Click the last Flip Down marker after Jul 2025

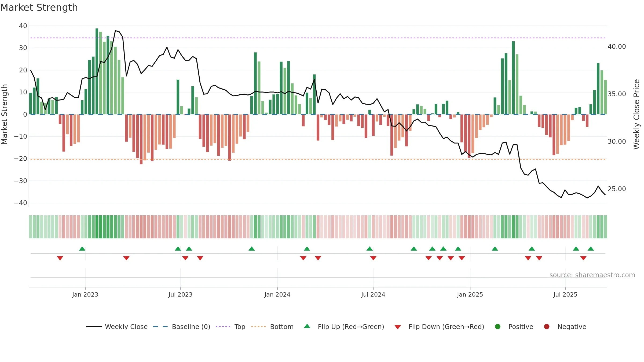pos(583,258)
